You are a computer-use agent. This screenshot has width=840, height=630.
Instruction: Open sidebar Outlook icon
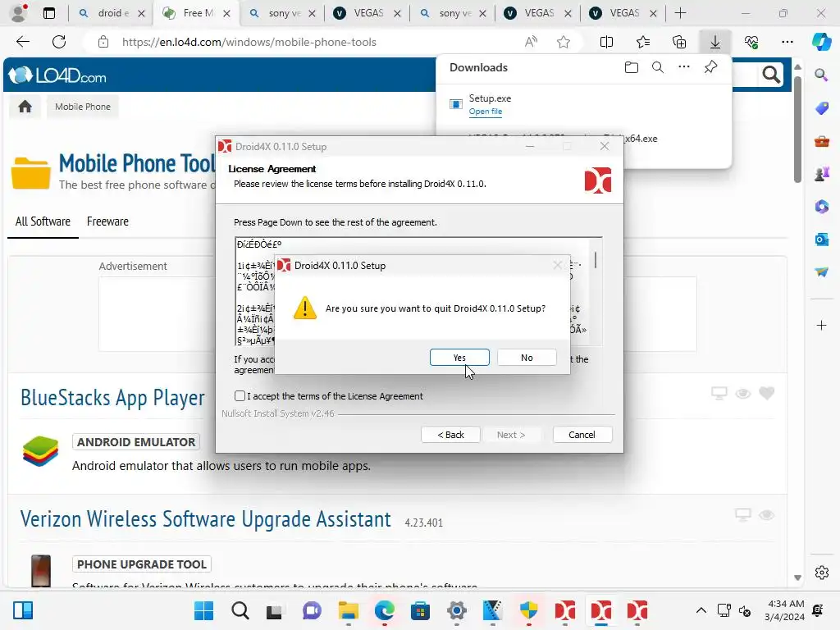[x=821, y=239]
